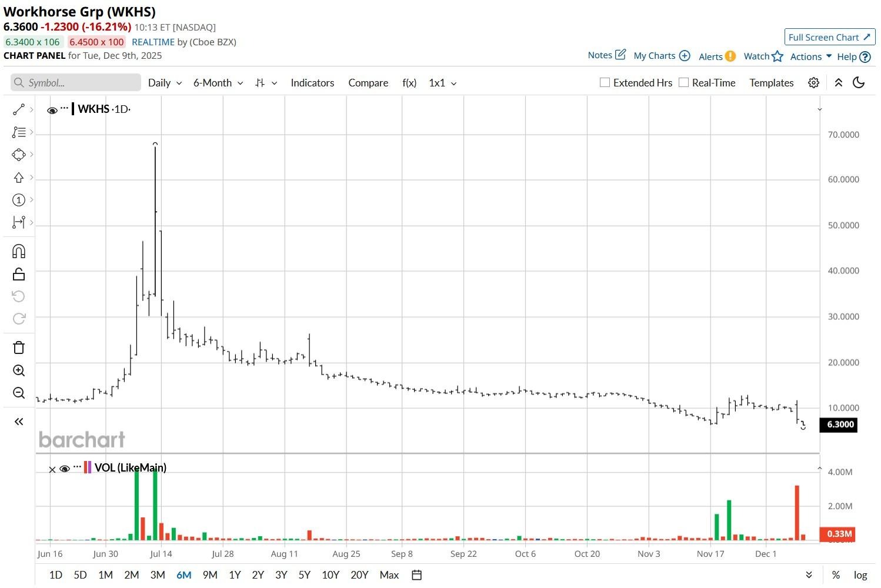Zoom out of the chart
881x588 pixels.
tap(19, 393)
